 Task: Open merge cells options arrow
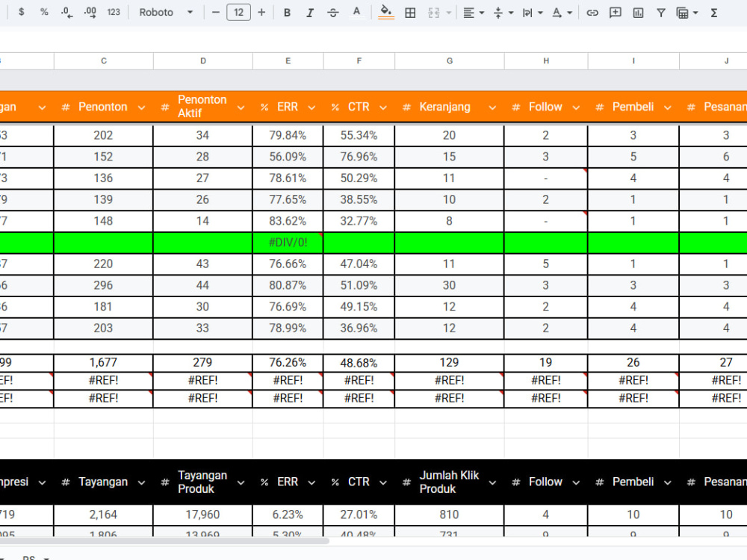(x=449, y=13)
